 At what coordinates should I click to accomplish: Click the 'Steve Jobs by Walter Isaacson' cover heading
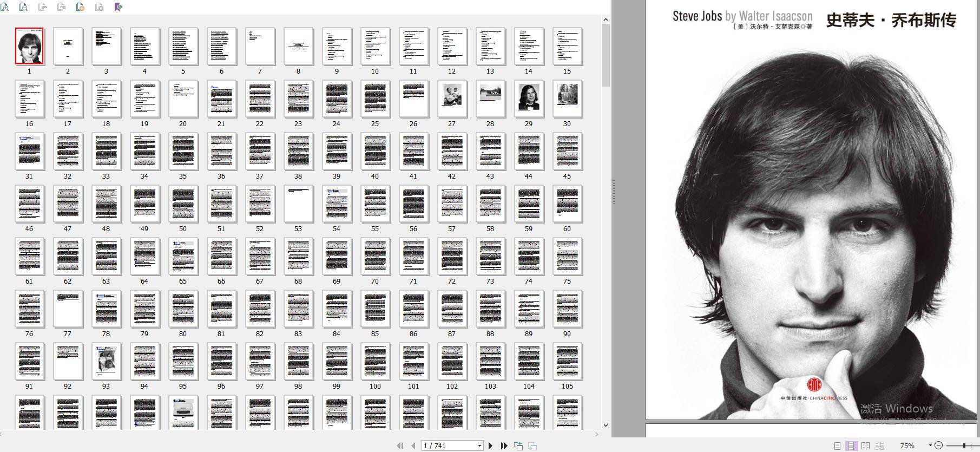pyautogui.click(x=742, y=16)
